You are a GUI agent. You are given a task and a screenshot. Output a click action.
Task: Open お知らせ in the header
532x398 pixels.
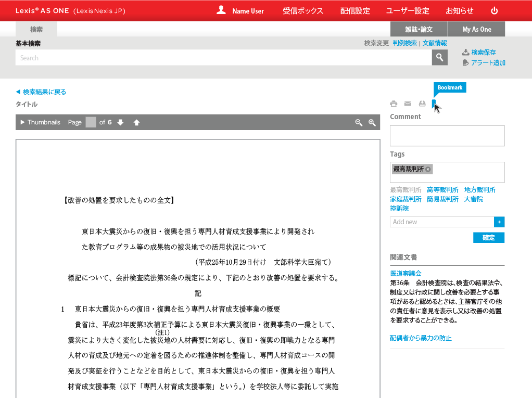tap(460, 11)
